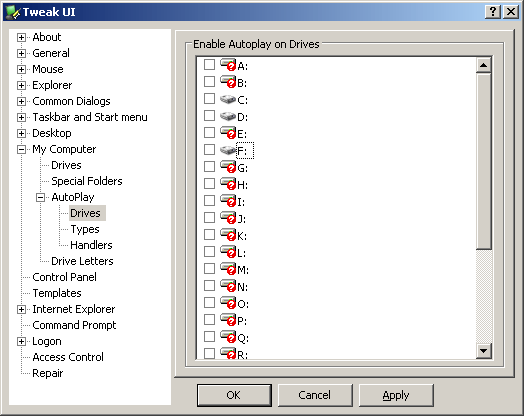This screenshot has width=524, height=416.
Task: Tick the checkbox for drive D:
Action: (x=209, y=116)
